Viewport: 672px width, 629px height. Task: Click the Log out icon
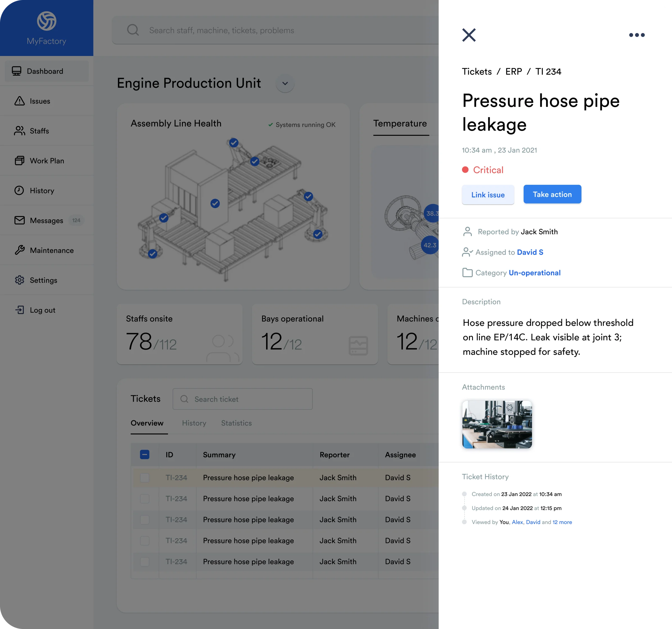click(x=20, y=310)
